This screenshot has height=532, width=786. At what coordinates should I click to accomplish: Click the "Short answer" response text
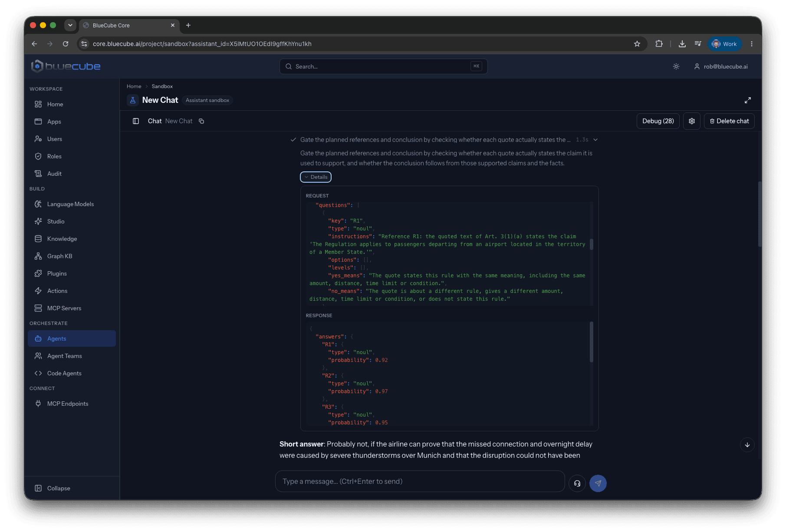pyautogui.click(x=301, y=444)
